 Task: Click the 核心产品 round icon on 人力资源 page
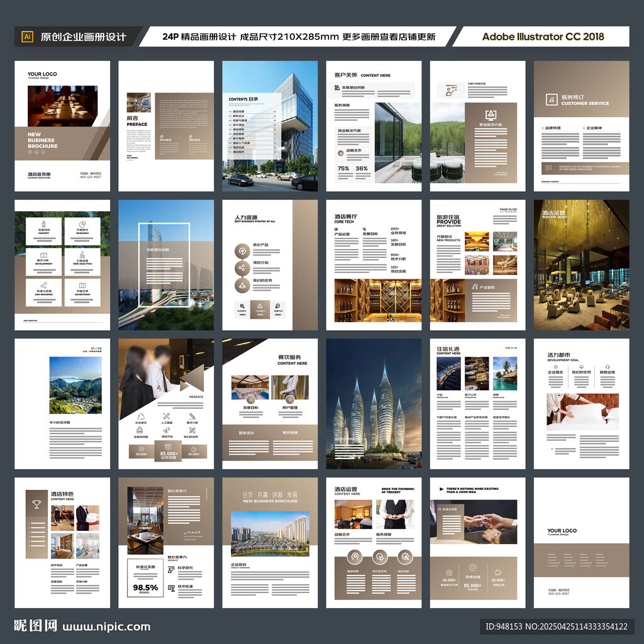(x=242, y=251)
